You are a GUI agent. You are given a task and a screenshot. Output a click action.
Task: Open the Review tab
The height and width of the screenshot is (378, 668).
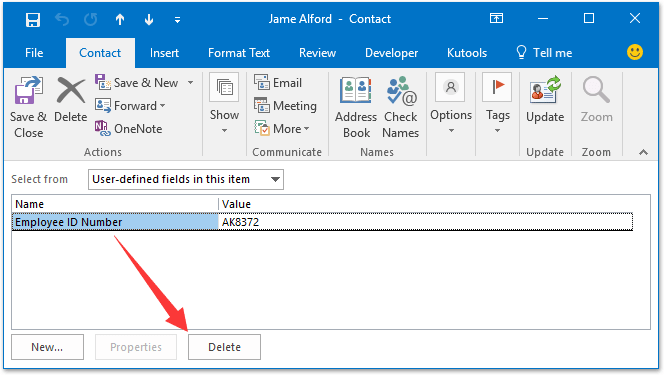point(317,53)
